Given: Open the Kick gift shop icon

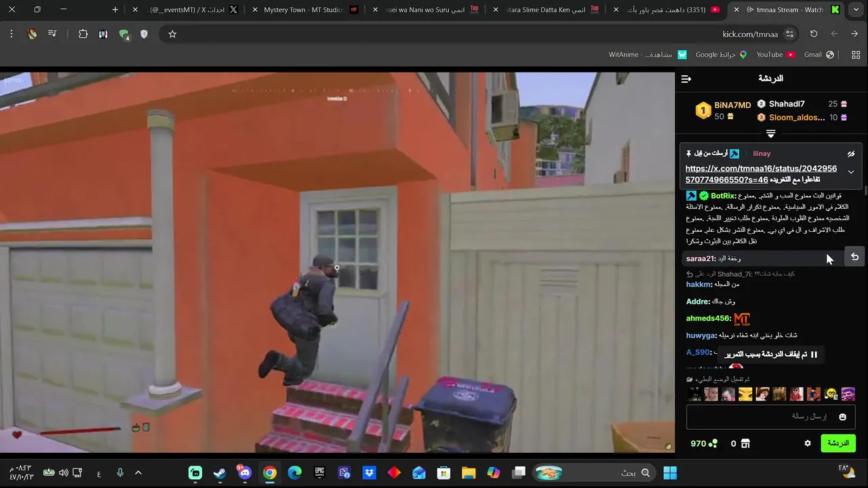Looking at the screenshot, I should click(x=745, y=443).
